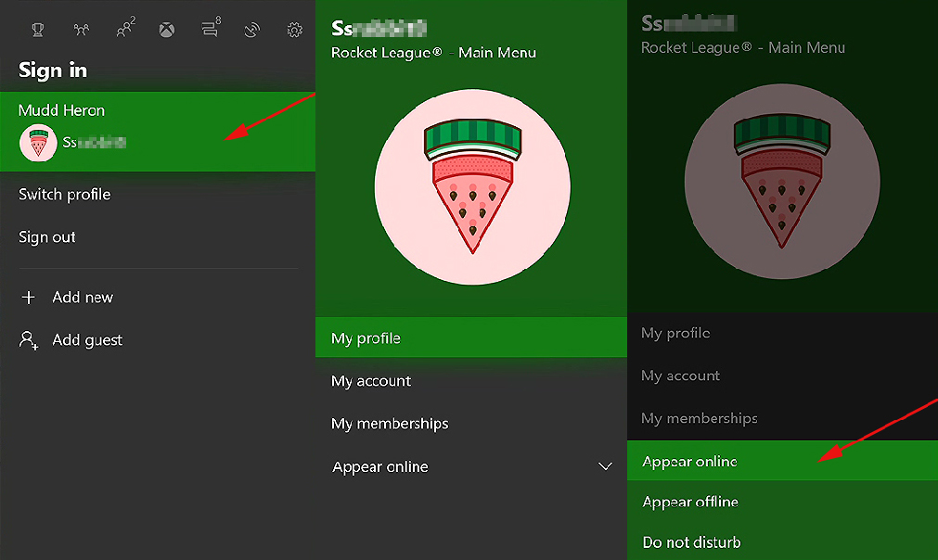The width and height of the screenshot is (938, 560).
Task: Open the Settings gear icon
Action: coord(294,30)
